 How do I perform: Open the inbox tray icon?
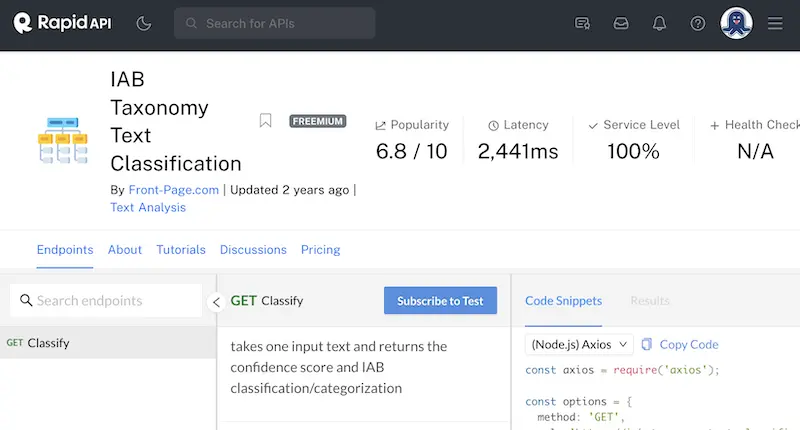(621, 23)
